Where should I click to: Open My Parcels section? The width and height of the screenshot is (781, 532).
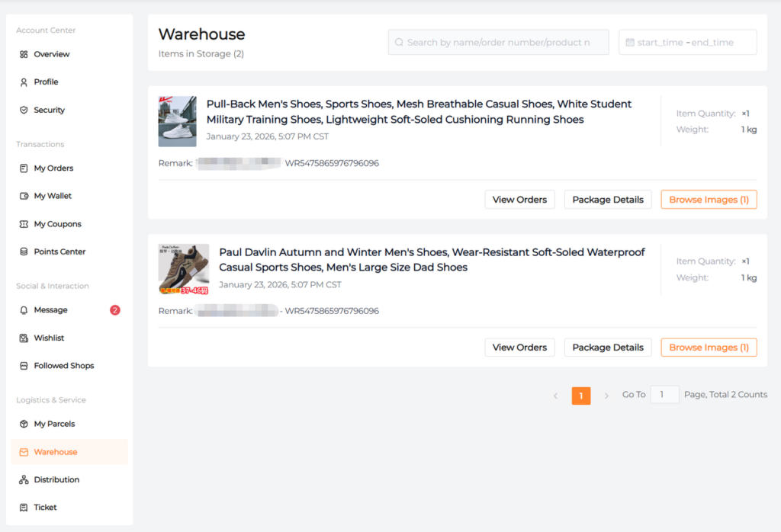[x=54, y=424]
